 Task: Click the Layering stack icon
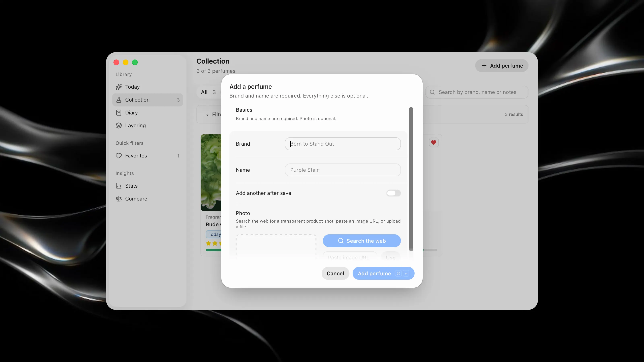tap(119, 125)
